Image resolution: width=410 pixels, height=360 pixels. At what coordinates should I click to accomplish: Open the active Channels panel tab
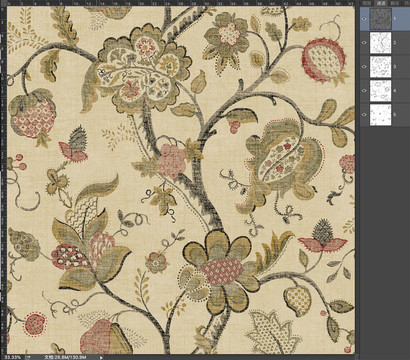[x=381, y=3]
